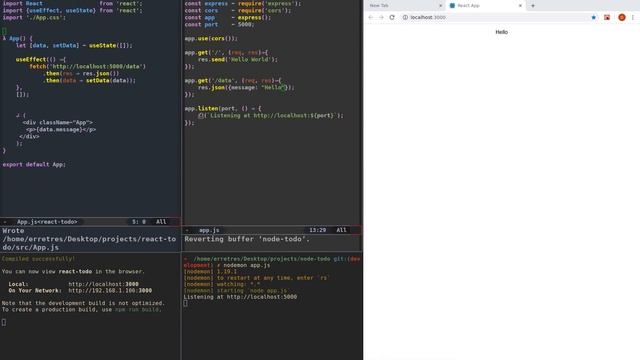The width and height of the screenshot is (640, 360).
Task: Open Chrome's three-dot menu
Action: [633, 17]
